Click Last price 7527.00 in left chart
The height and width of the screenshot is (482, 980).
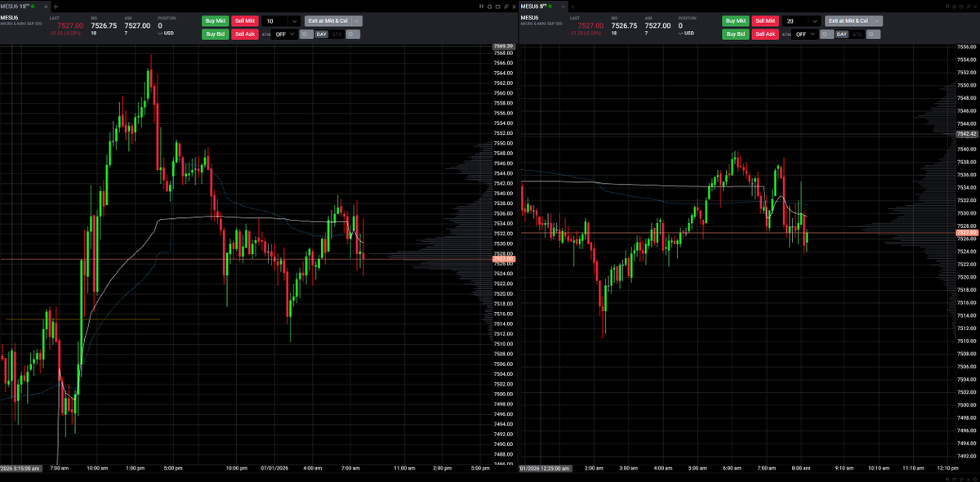pyautogui.click(x=70, y=25)
